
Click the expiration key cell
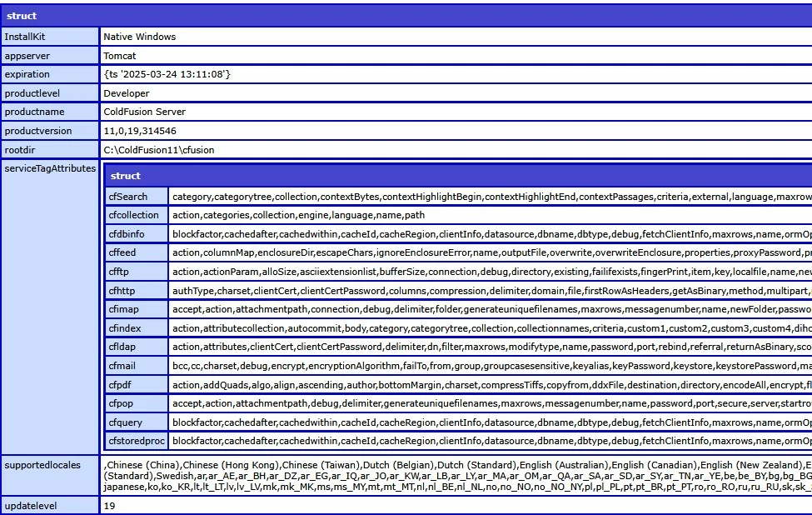(x=50, y=74)
